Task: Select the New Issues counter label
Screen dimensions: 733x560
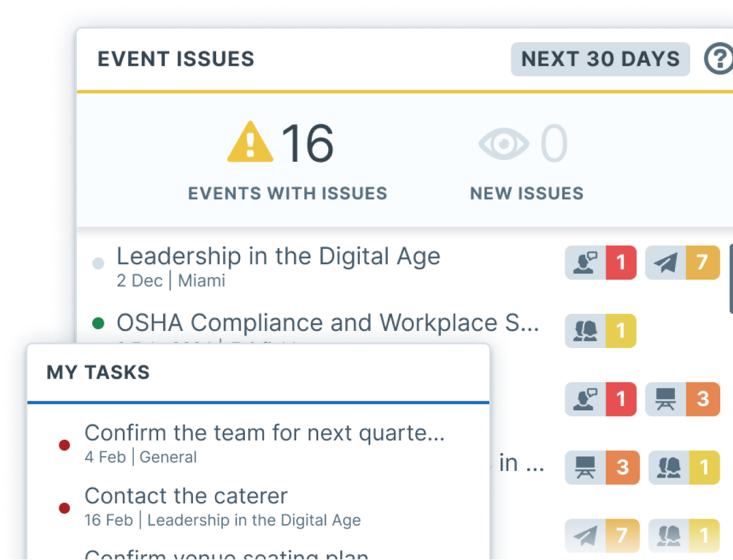Action: 527,194
